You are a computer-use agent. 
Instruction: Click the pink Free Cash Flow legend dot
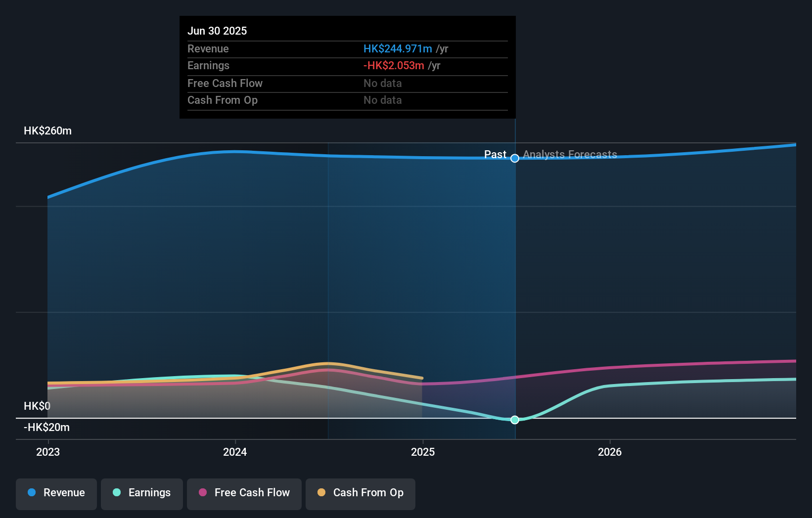click(202, 493)
